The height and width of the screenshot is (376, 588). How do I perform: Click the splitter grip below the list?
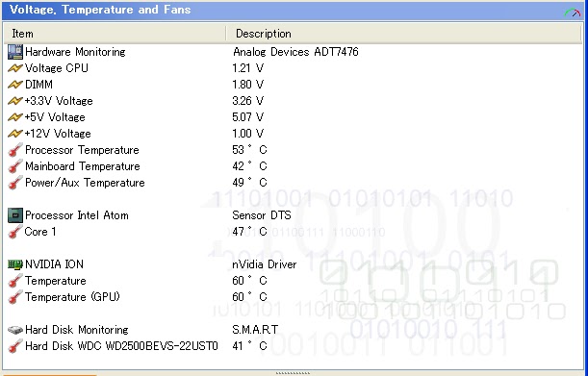[293, 373]
